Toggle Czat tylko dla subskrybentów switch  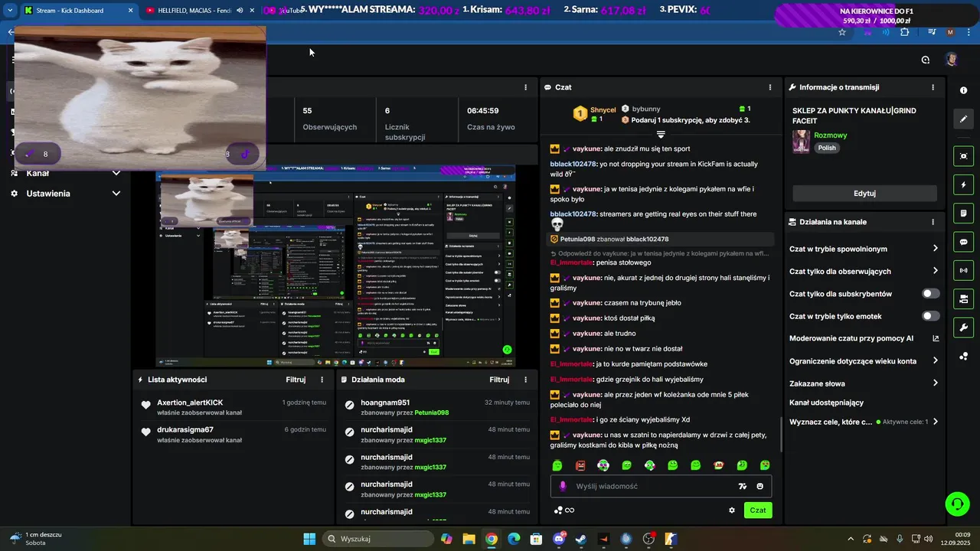[931, 294]
